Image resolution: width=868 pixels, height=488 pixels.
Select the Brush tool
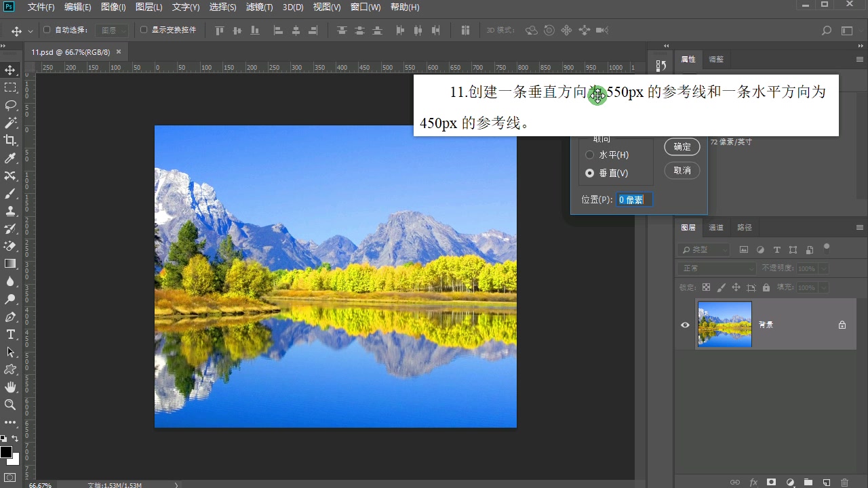point(10,193)
